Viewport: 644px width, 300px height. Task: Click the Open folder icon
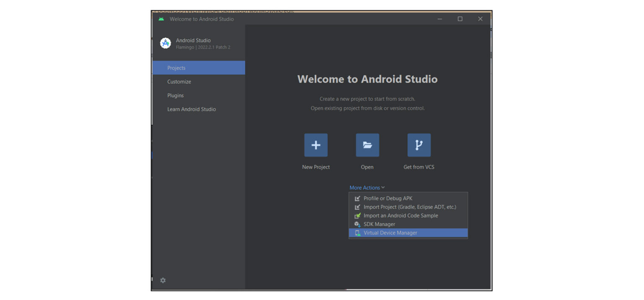click(x=367, y=145)
